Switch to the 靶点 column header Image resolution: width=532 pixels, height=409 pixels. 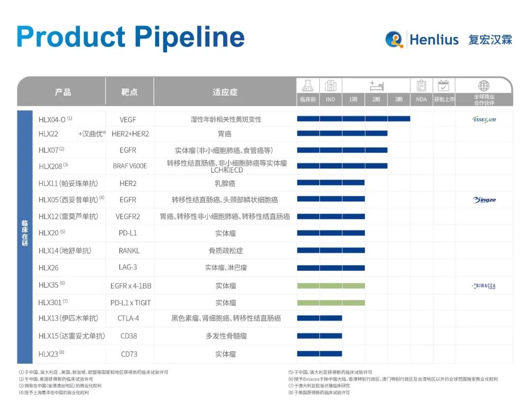tap(130, 92)
